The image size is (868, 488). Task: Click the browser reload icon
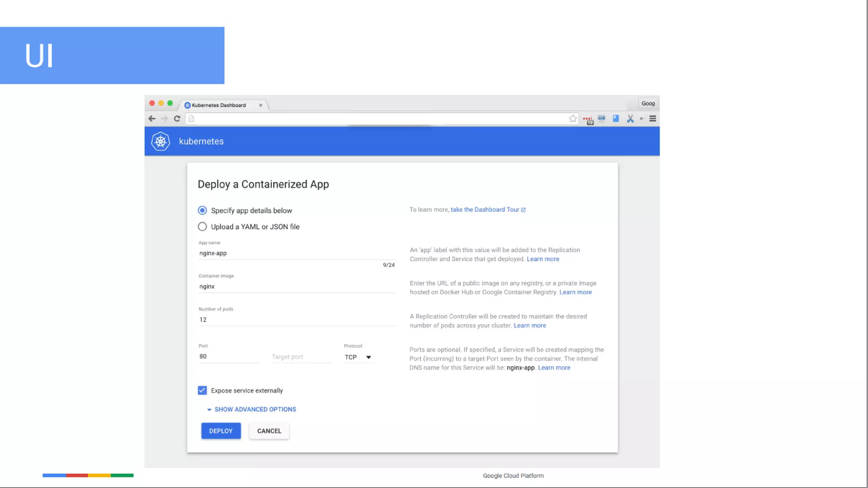(177, 119)
